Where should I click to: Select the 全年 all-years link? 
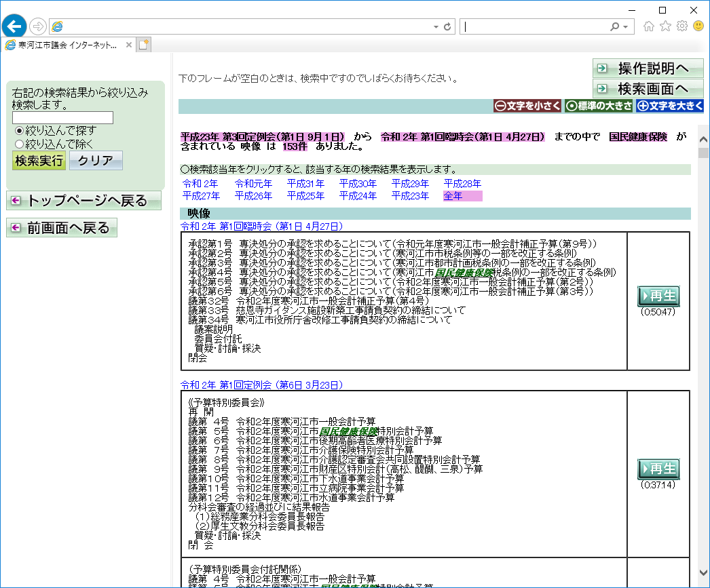[453, 196]
